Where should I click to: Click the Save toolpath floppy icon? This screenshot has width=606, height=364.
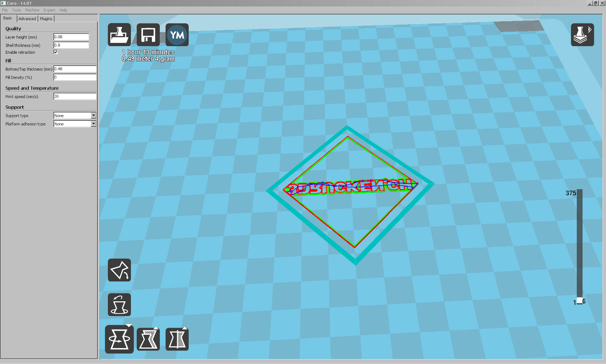[x=148, y=35]
